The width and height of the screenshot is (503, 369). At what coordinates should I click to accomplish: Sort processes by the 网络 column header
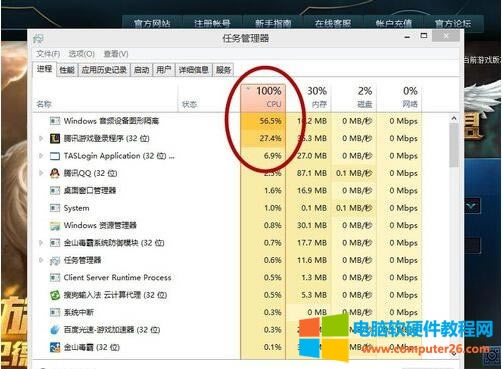click(x=399, y=97)
